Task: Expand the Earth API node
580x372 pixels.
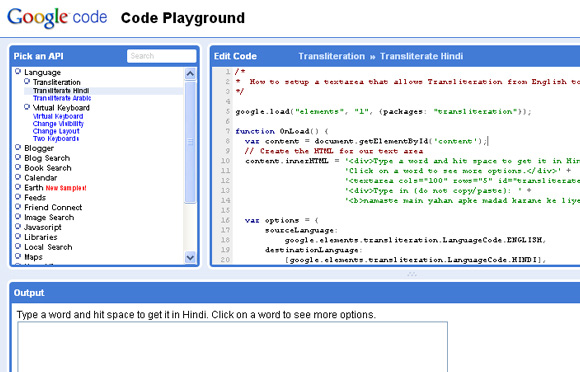Action: point(18,187)
